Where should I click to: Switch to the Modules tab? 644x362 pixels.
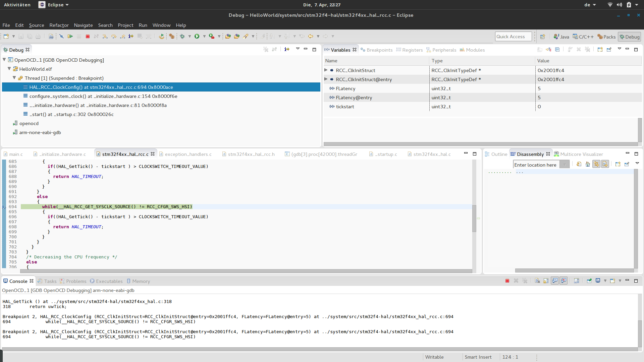pyautogui.click(x=472, y=50)
